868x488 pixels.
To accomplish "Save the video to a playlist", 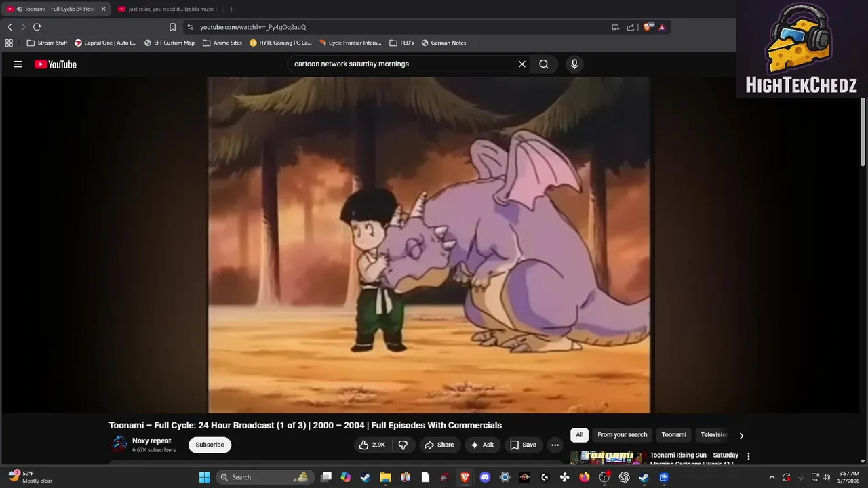I will click(523, 445).
